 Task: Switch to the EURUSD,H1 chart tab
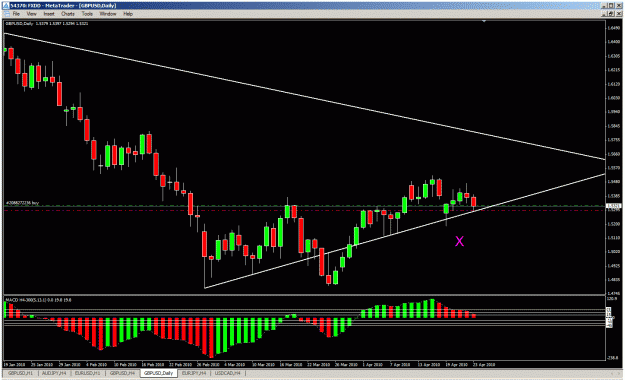(x=87, y=373)
